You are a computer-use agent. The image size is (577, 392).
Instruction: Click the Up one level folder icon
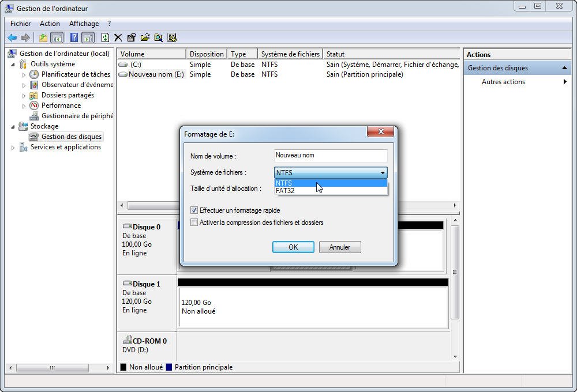43,37
